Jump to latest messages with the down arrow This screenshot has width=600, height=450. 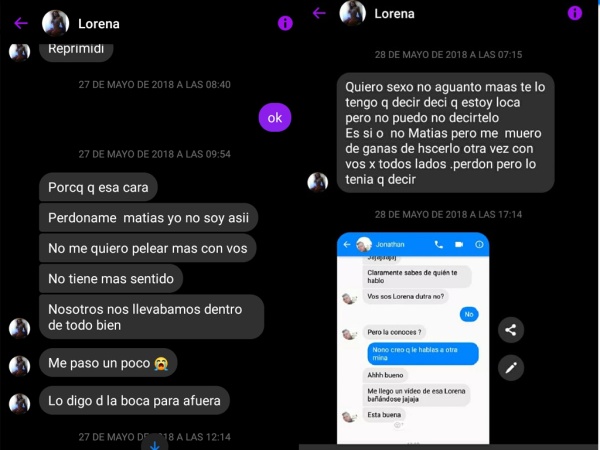pyautogui.click(x=155, y=444)
